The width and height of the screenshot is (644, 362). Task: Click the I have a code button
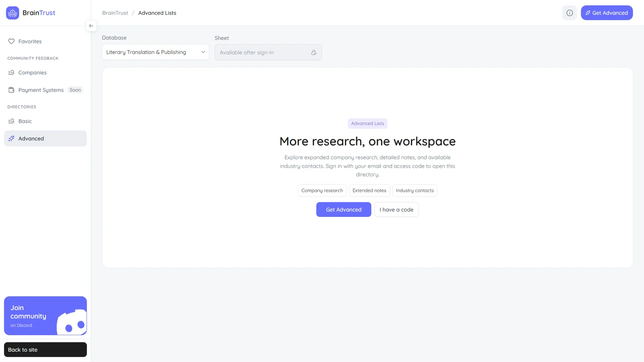click(x=397, y=210)
